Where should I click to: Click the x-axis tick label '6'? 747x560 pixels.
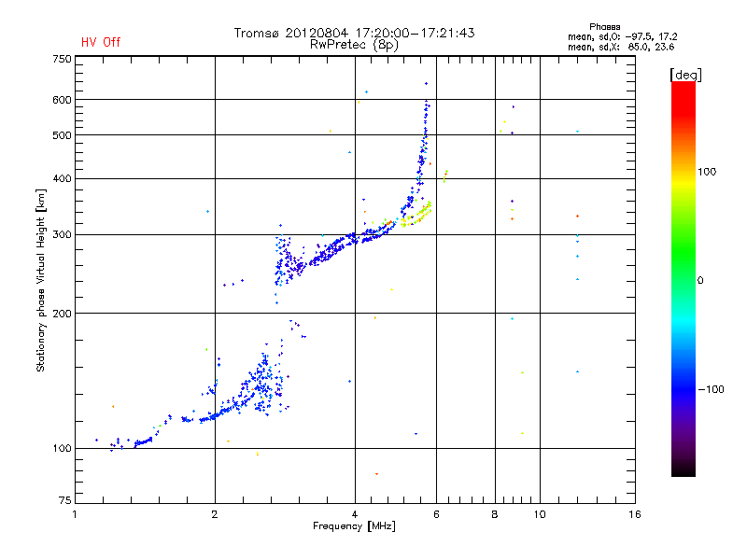(436, 514)
